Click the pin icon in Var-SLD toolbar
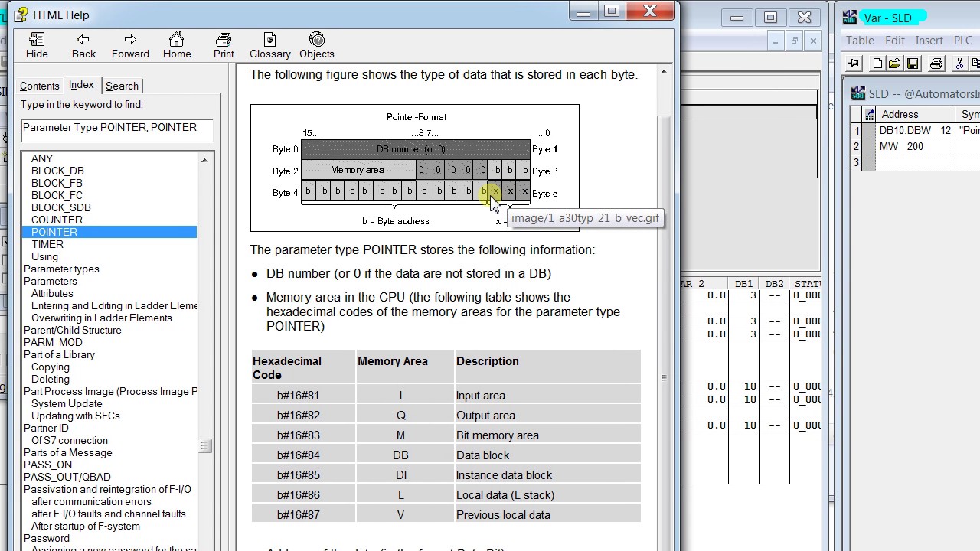 pyautogui.click(x=854, y=64)
